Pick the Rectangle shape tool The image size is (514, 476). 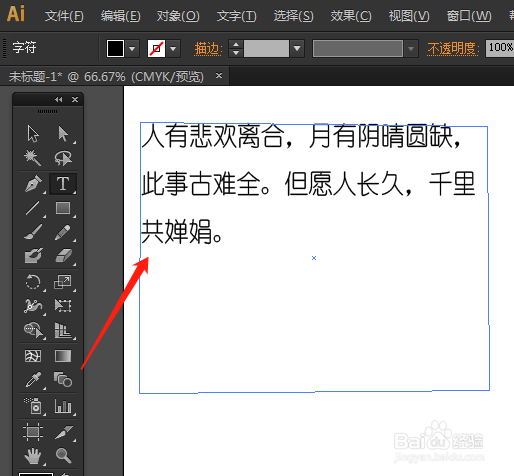pos(63,208)
